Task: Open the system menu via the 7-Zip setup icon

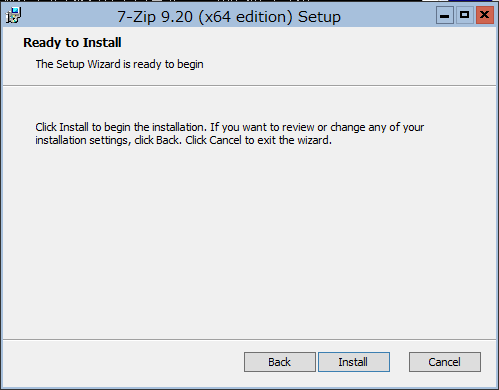Action: click(14, 15)
